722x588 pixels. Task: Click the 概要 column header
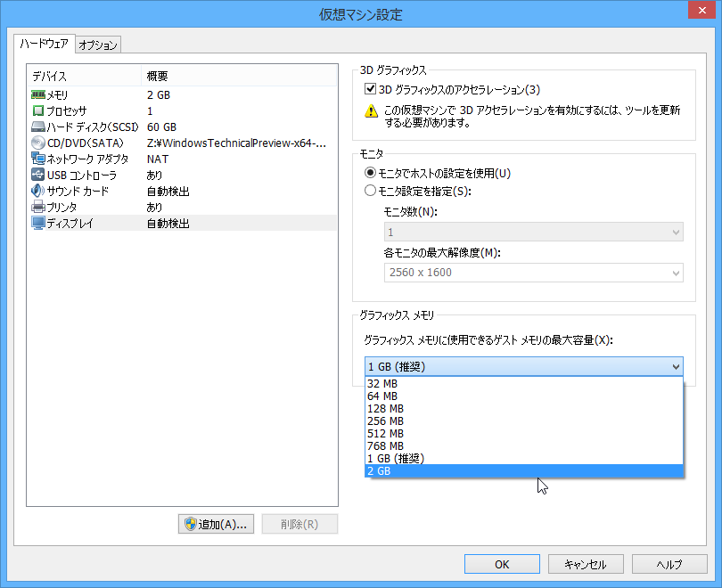click(x=239, y=76)
